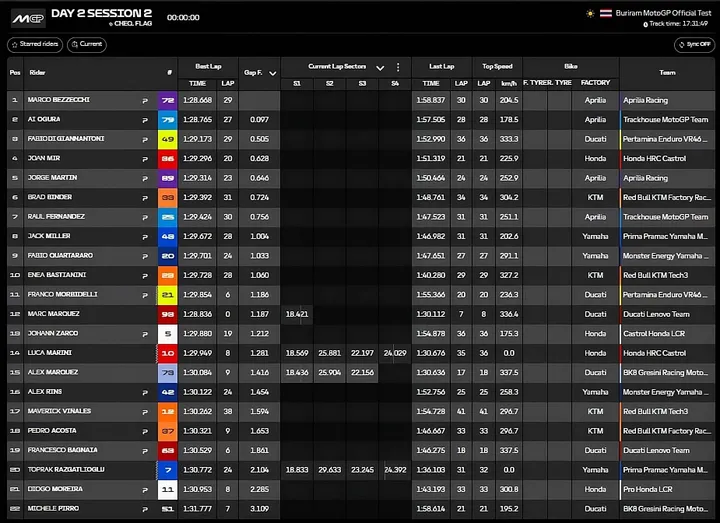Click the Team column header

click(x=667, y=73)
